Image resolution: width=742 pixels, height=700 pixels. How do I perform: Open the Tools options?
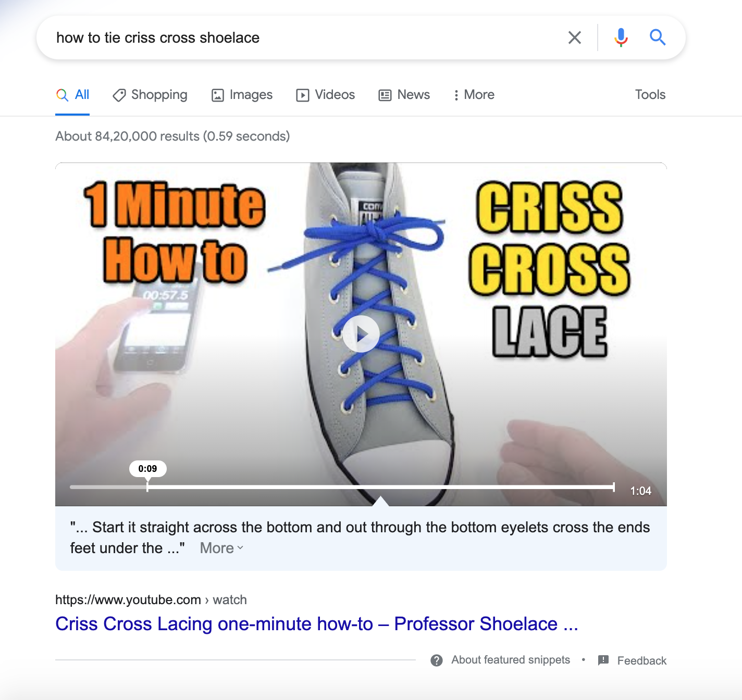point(650,95)
